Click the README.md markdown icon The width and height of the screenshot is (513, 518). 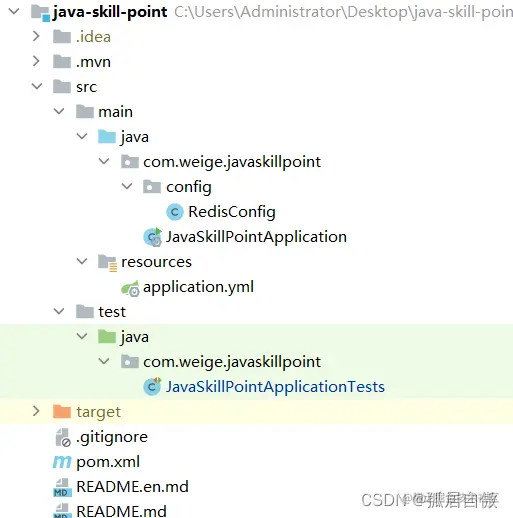[x=62, y=511]
